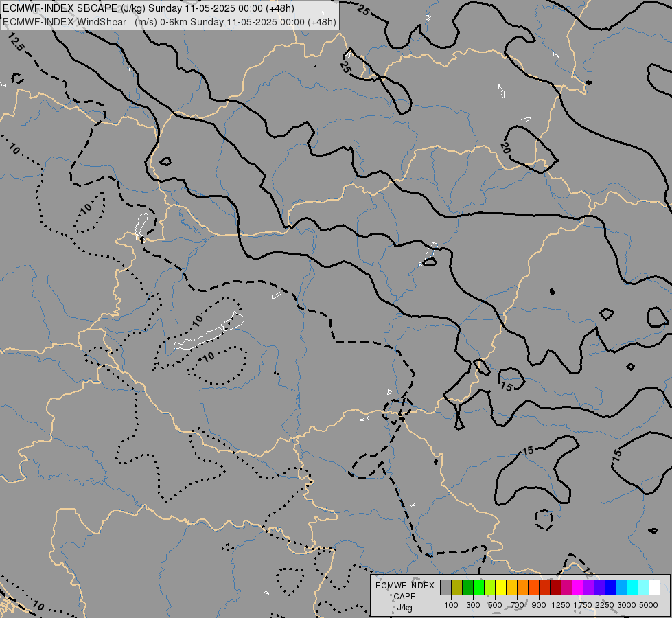Select the dark green legend swatch

pyautogui.click(x=467, y=588)
